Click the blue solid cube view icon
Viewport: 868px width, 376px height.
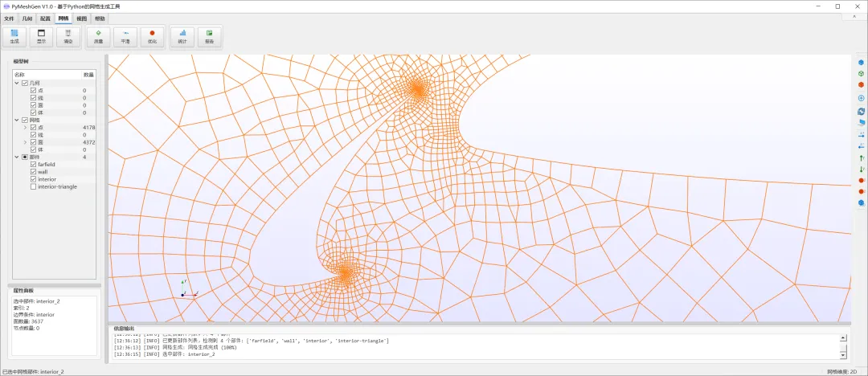pyautogui.click(x=862, y=63)
